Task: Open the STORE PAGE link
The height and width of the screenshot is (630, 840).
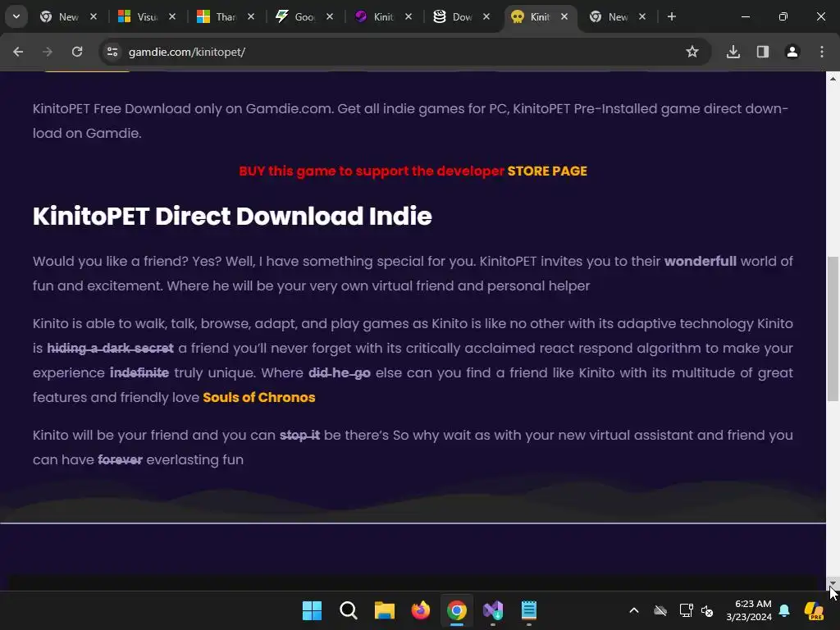Action: (x=547, y=171)
